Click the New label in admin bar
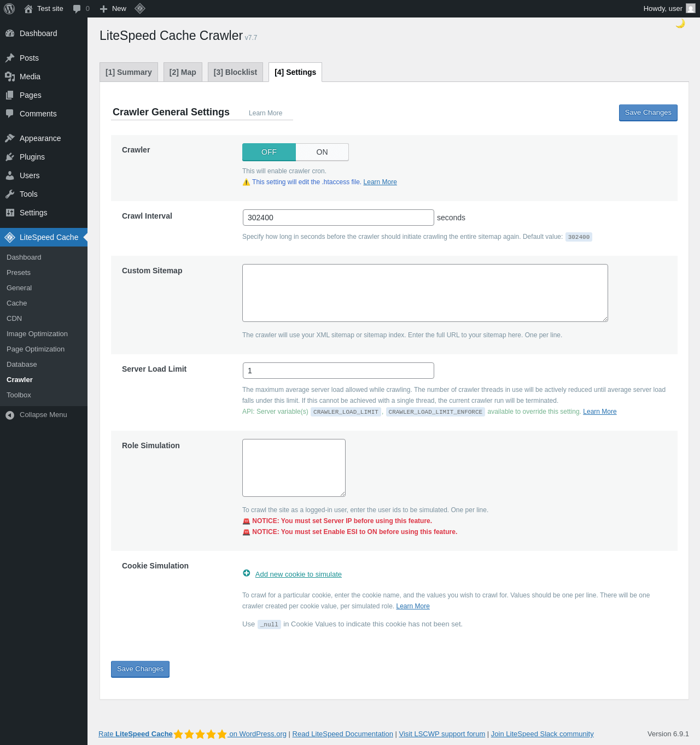Viewport: 700px width, 745px height. (119, 9)
